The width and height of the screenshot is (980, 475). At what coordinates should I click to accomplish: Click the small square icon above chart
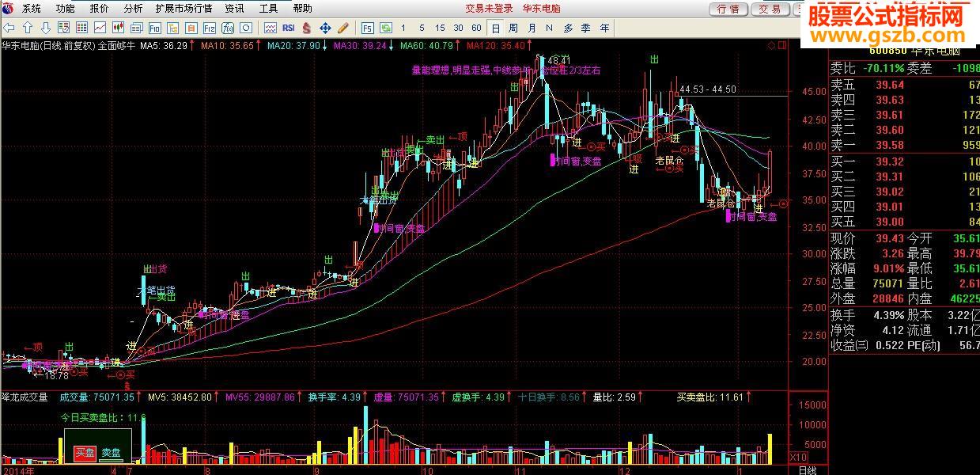782,46
